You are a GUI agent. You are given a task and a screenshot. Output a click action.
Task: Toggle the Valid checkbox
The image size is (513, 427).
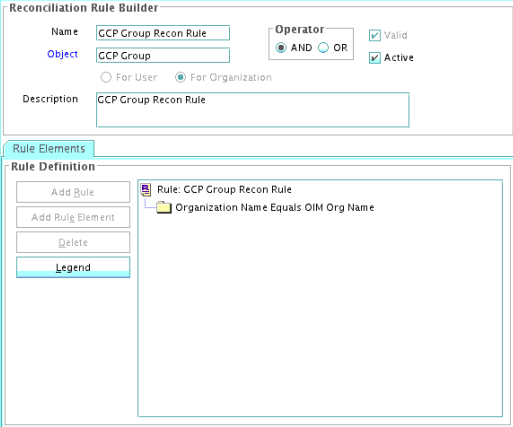[375, 35]
